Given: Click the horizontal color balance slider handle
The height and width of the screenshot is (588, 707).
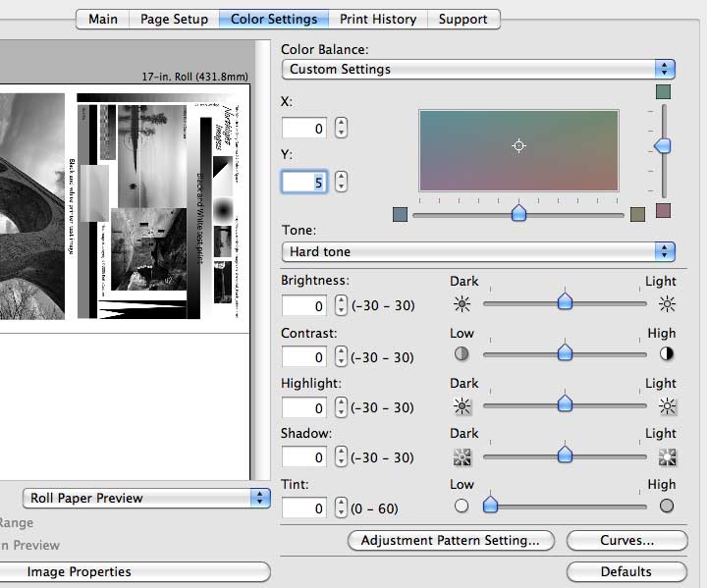Looking at the screenshot, I should pos(519,213).
